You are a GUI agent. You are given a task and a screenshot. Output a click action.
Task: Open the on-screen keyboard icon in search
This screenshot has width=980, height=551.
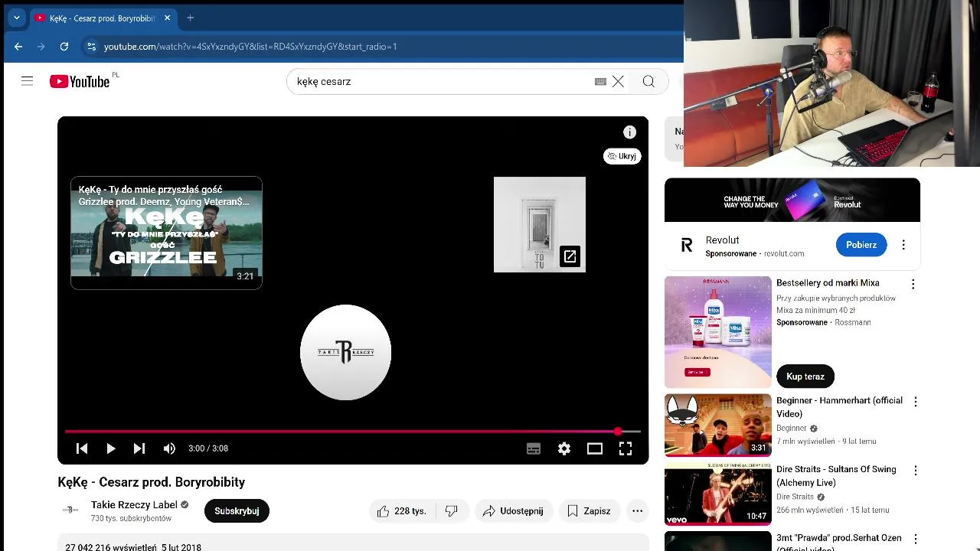[x=600, y=81]
